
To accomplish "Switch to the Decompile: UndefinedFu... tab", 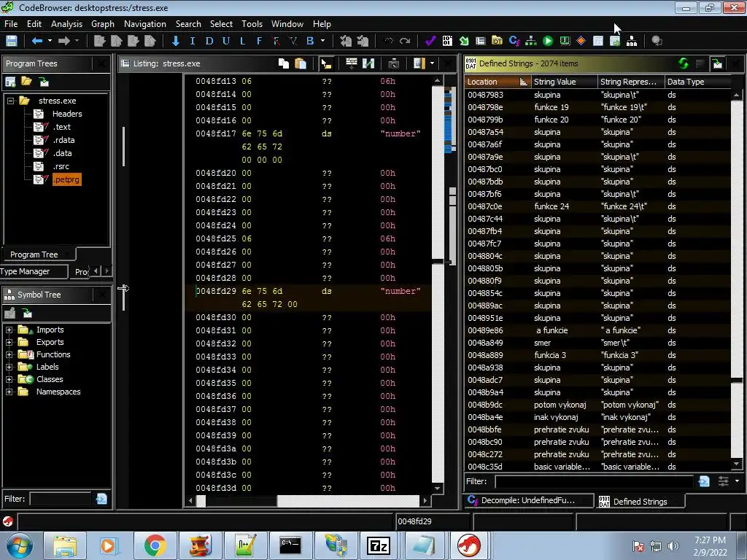I will (528, 500).
